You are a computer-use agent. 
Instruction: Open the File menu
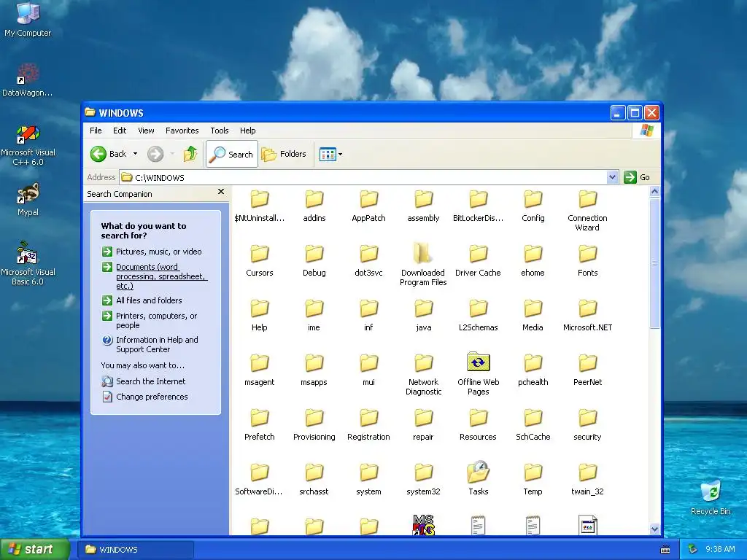[96, 131]
